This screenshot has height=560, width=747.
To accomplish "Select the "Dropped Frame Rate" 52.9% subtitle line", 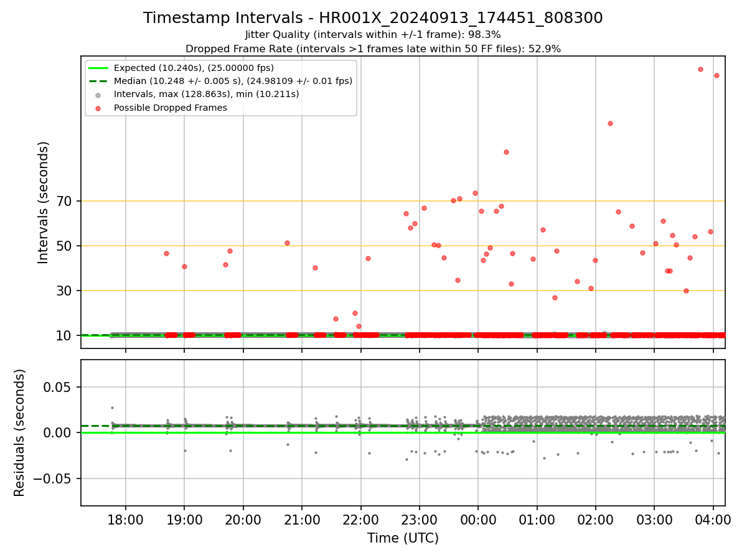I will click(373, 49).
